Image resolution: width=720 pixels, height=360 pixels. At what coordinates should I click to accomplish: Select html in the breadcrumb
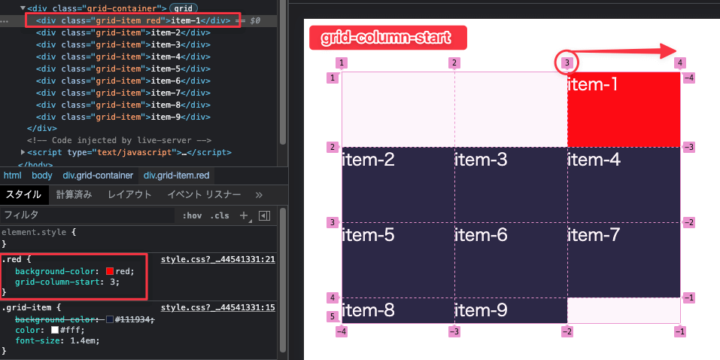(x=12, y=175)
